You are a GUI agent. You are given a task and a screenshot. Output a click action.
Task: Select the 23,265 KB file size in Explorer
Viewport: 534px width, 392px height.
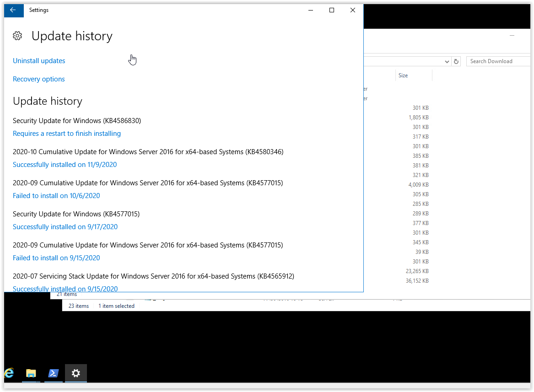click(417, 271)
